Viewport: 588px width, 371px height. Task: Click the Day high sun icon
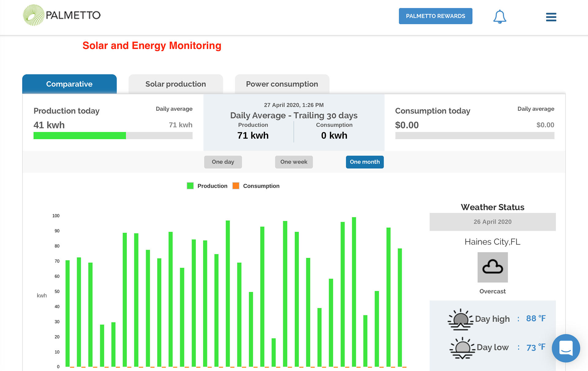tap(460, 319)
